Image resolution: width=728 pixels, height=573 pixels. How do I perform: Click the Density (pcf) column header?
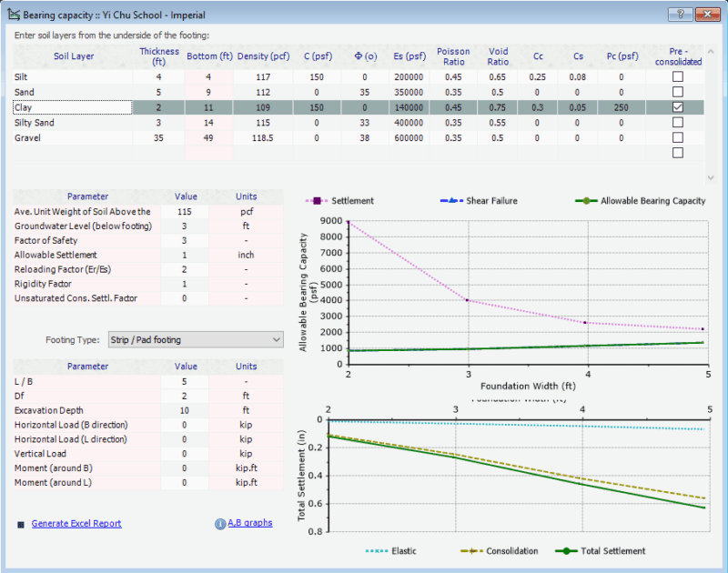263,56
